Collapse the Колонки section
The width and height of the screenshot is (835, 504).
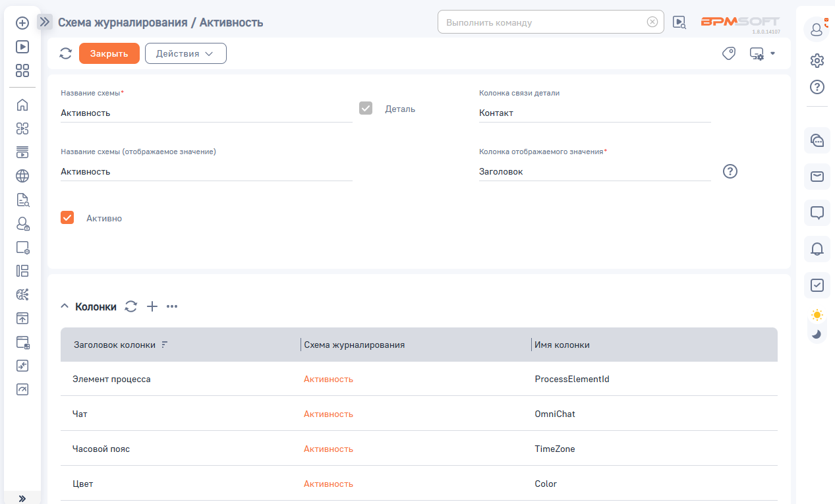pyautogui.click(x=65, y=306)
